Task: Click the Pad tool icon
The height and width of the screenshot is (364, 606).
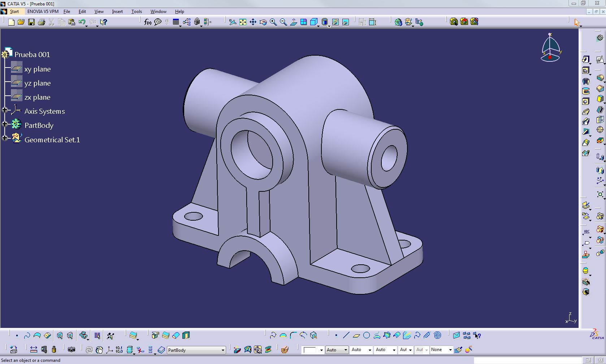Action: pyautogui.click(x=586, y=60)
